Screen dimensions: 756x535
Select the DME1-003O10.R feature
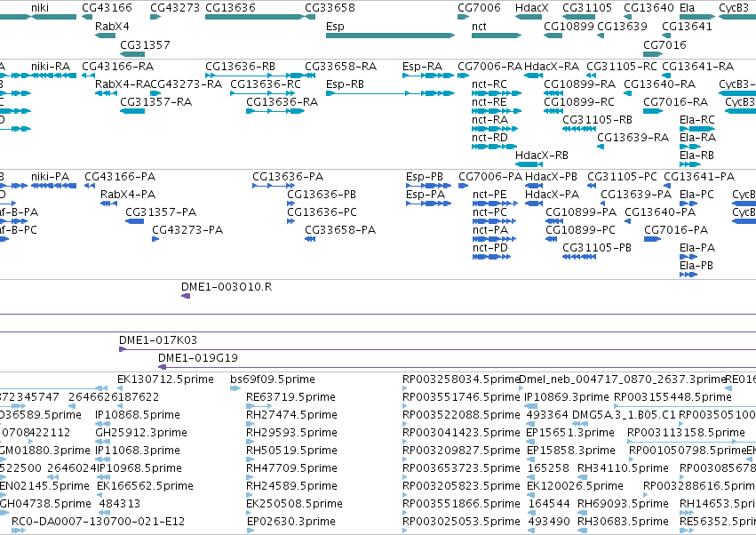click(x=186, y=296)
